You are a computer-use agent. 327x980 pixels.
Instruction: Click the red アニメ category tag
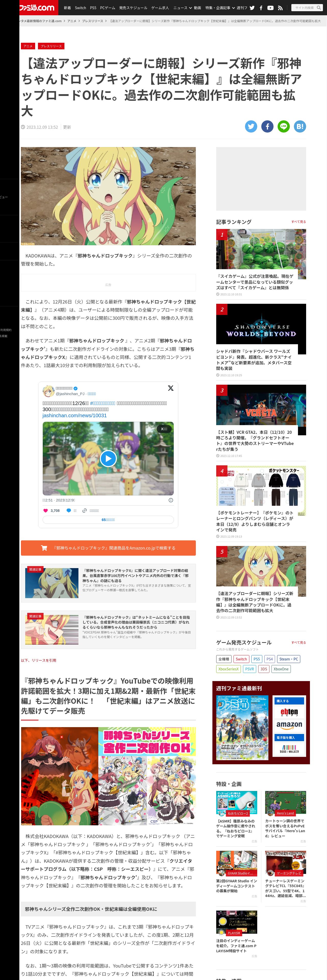28,46
